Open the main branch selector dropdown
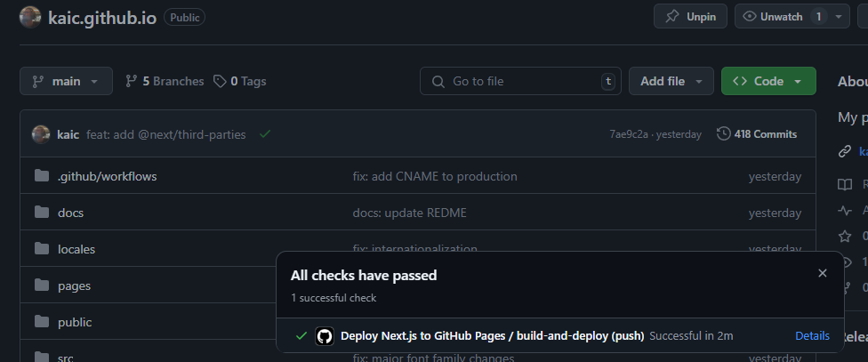The height and width of the screenshot is (362, 868). tap(66, 81)
